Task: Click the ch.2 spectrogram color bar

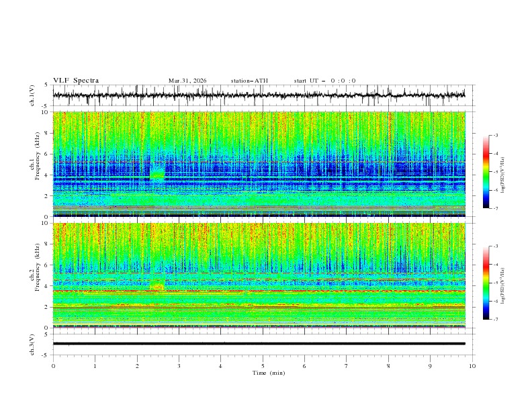Action: (x=486, y=283)
